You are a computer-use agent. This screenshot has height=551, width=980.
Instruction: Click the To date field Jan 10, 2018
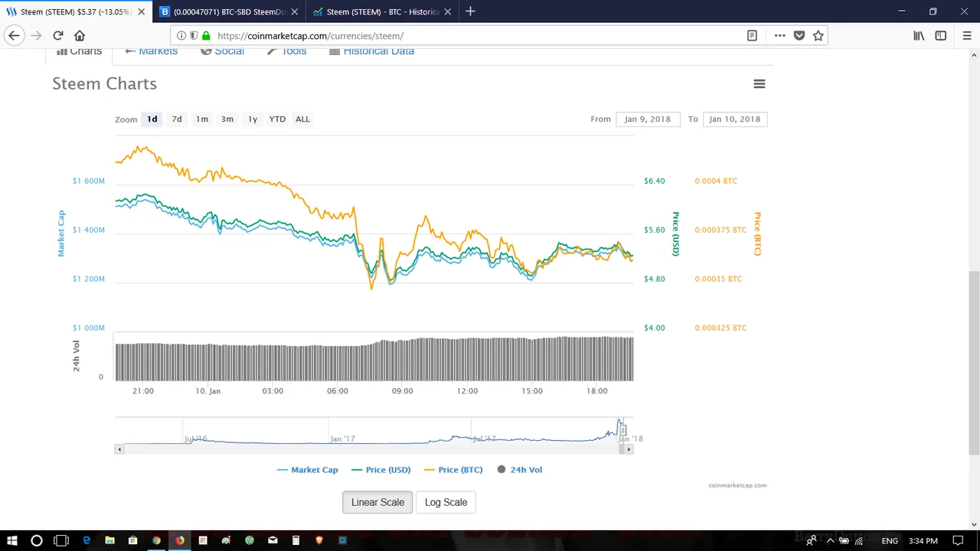[735, 119]
